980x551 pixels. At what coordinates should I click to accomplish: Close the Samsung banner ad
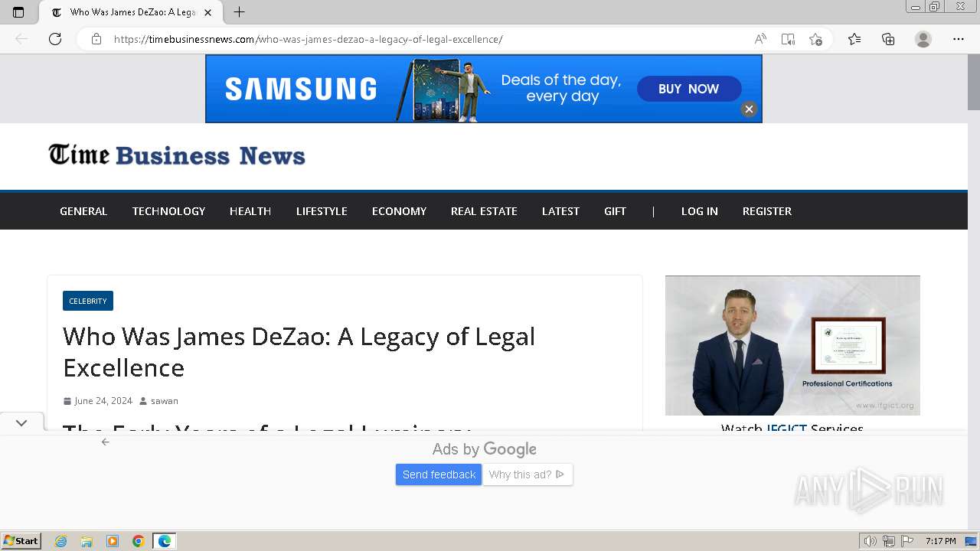tap(749, 109)
